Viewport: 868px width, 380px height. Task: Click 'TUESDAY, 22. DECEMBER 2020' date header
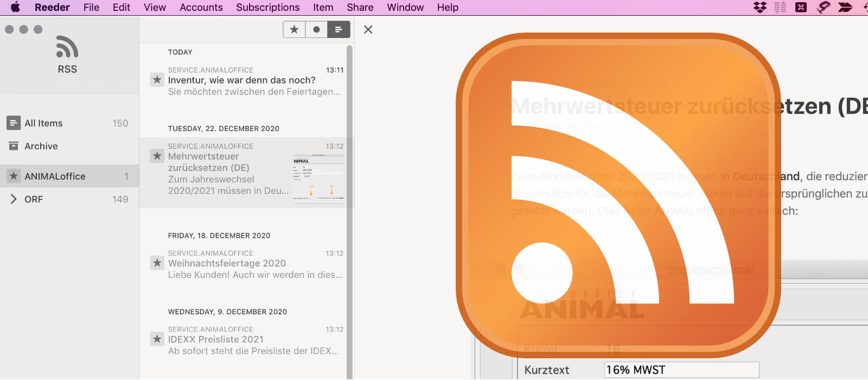point(224,129)
